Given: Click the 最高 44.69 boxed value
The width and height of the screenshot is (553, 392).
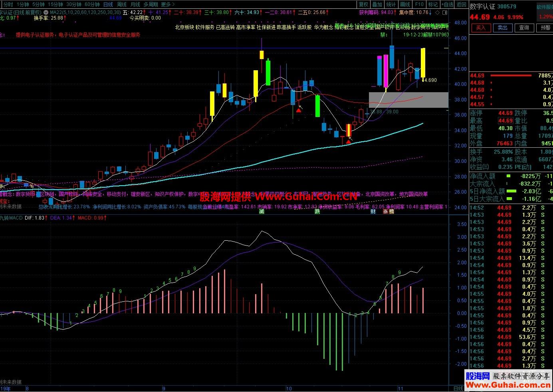Looking at the screenshot, I should pyautogui.click(x=505, y=121).
